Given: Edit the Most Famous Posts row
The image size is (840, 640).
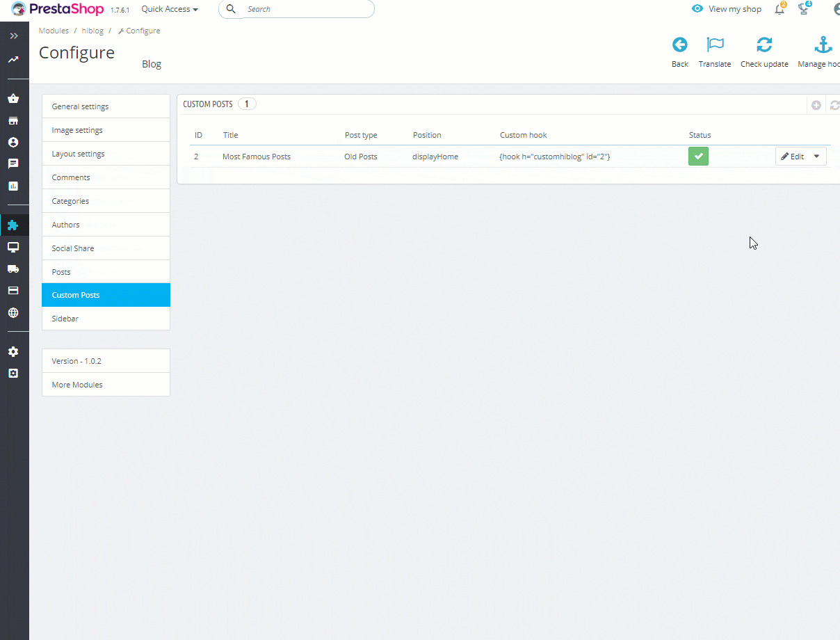Looking at the screenshot, I should click(793, 157).
